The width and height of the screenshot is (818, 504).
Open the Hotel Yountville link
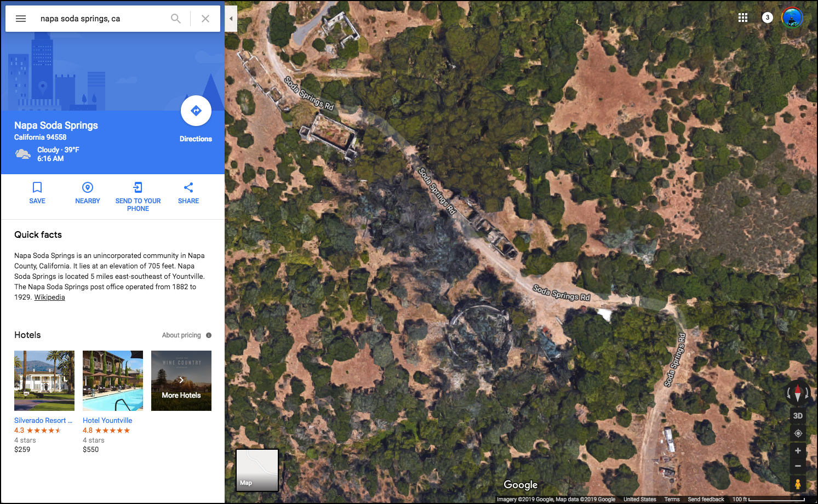pyautogui.click(x=107, y=421)
